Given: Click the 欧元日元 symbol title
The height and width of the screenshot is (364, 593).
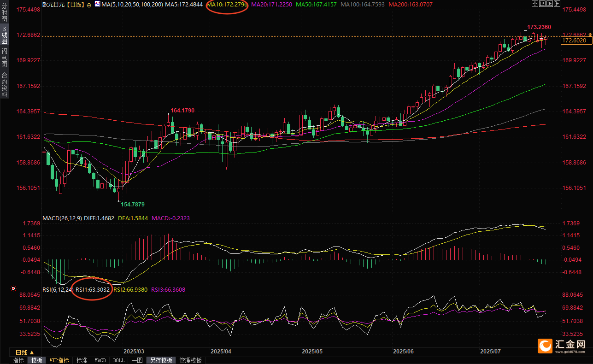Looking at the screenshot, I should tap(53, 4).
